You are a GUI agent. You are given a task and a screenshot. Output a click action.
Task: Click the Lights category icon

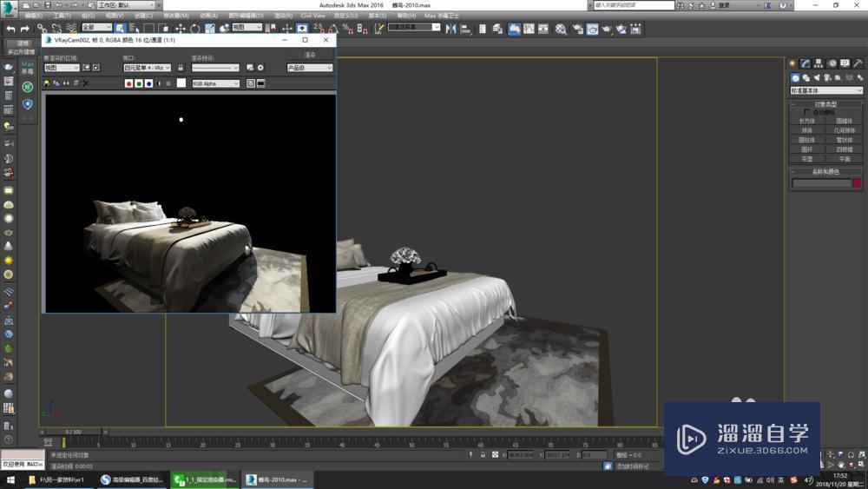pos(816,77)
